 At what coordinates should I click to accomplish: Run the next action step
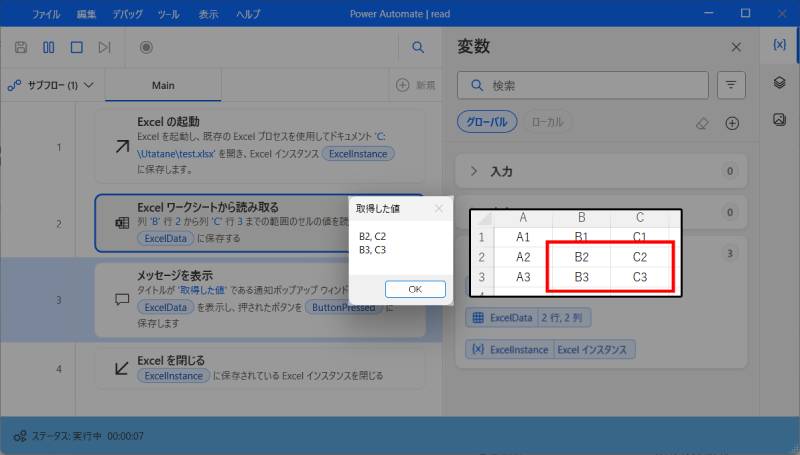pyautogui.click(x=105, y=47)
